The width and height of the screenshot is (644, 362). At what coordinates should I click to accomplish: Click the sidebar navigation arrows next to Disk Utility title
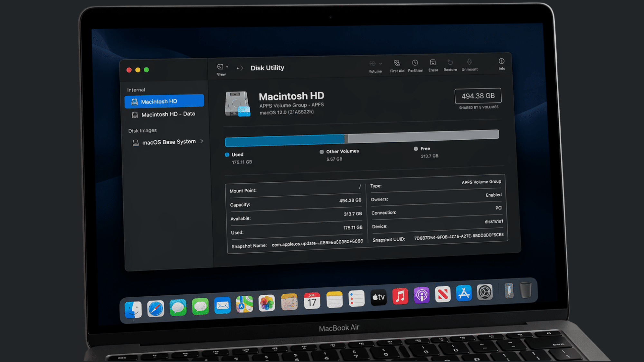tap(240, 68)
